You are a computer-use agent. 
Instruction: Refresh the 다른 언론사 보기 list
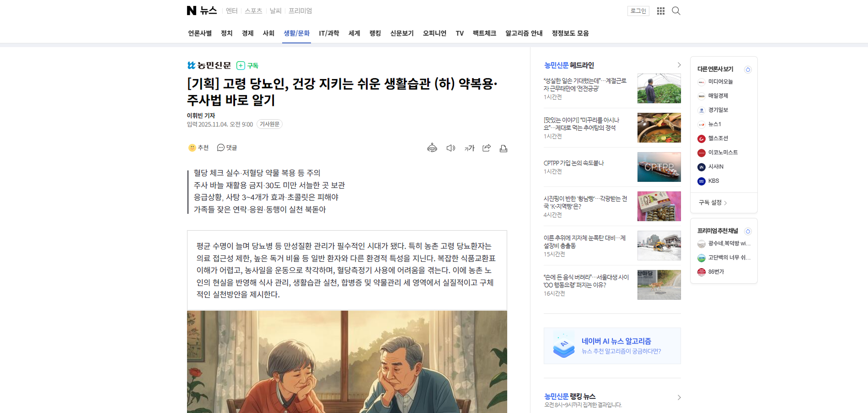748,69
